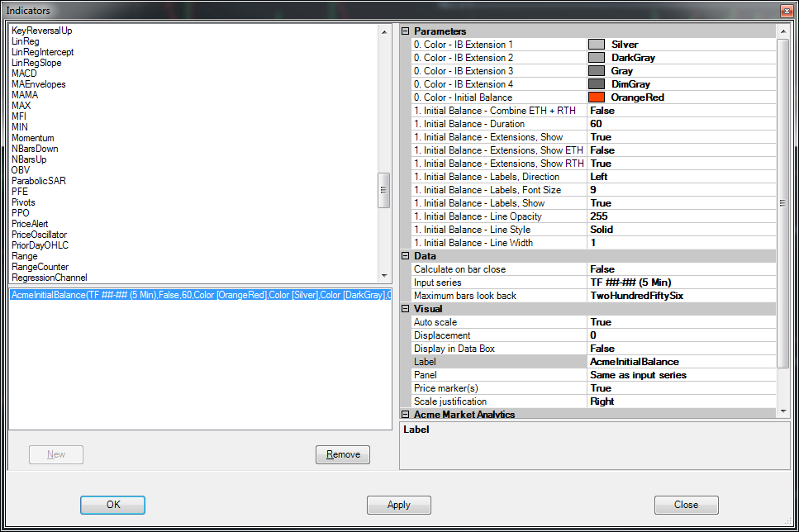Collapse the Visual section
The height and width of the screenshot is (532, 799).
pos(406,309)
